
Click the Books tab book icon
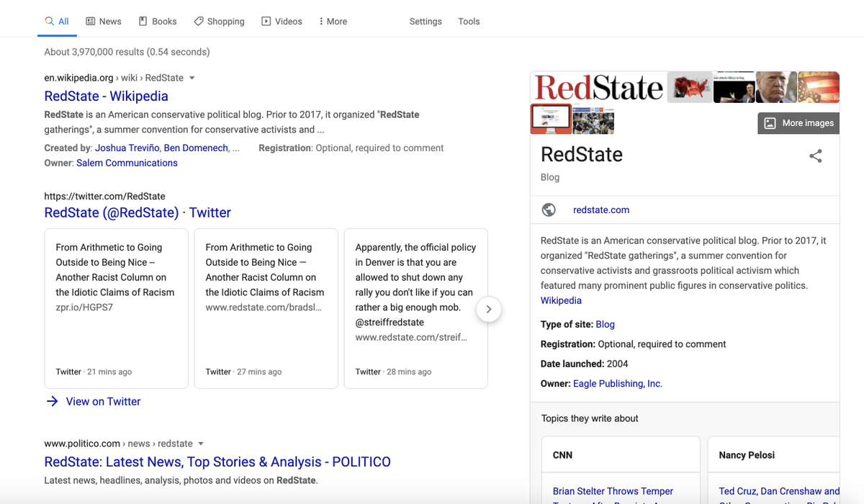(x=143, y=22)
